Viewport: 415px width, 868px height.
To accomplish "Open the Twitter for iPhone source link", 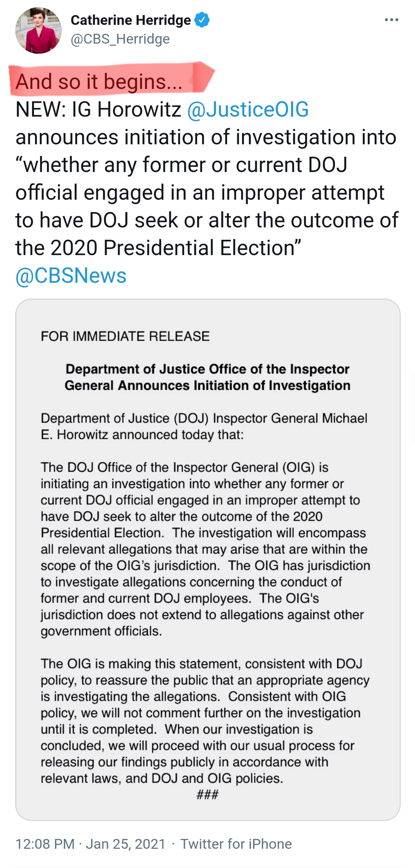I will pyautogui.click(x=236, y=844).
